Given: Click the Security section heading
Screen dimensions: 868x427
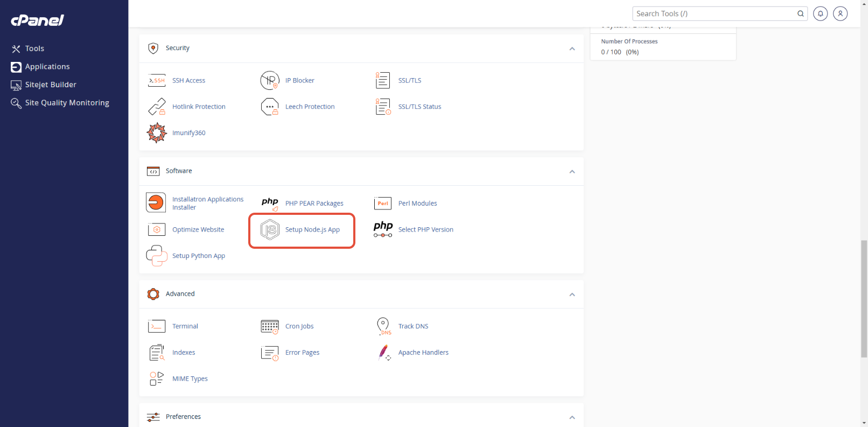Looking at the screenshot, I should (178, 48).
